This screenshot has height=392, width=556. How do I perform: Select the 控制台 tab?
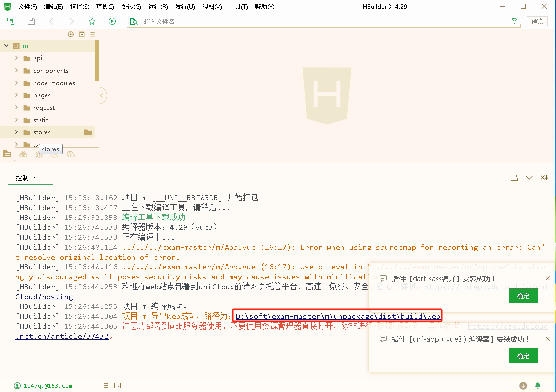pyautogui.click(x=26, y=178)
